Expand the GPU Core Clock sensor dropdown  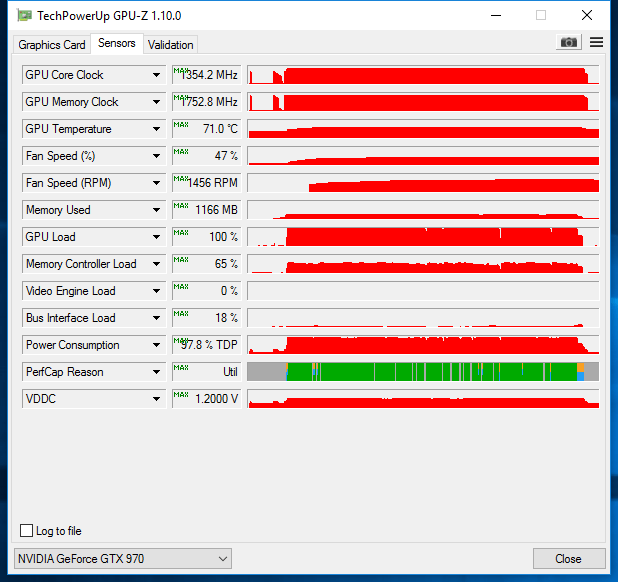(x=156, y=75)
